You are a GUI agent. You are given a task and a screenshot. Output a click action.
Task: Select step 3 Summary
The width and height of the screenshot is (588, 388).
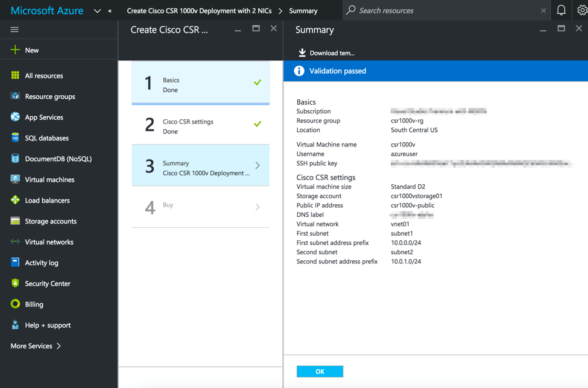coord(200,165)
